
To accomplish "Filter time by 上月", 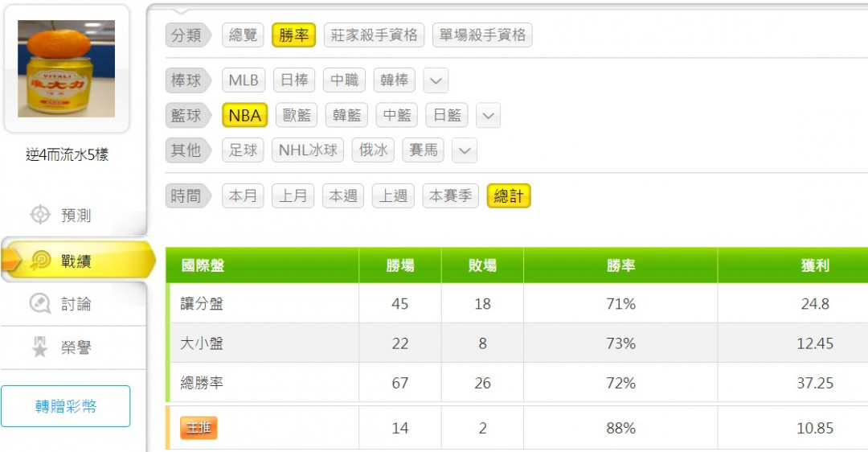I will point(293,196).
